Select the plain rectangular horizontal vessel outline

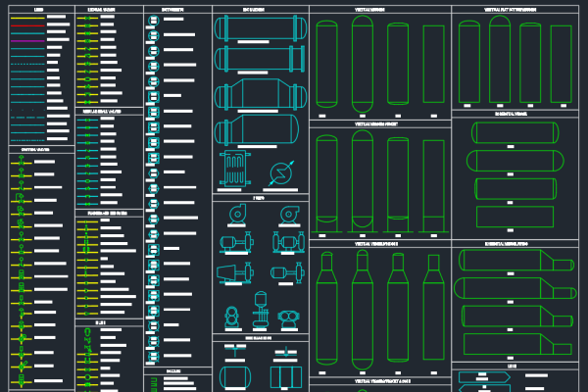(x=514, y=217)
